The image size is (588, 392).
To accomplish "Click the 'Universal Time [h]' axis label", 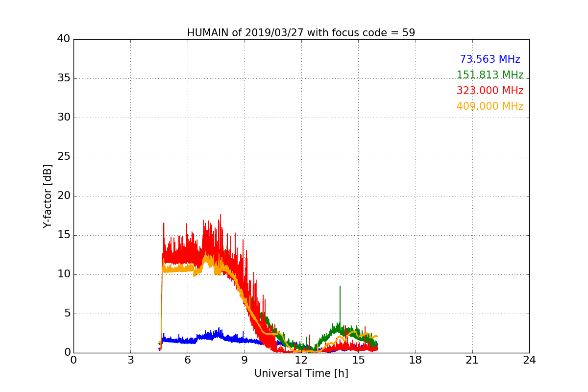I will point(301,373).
